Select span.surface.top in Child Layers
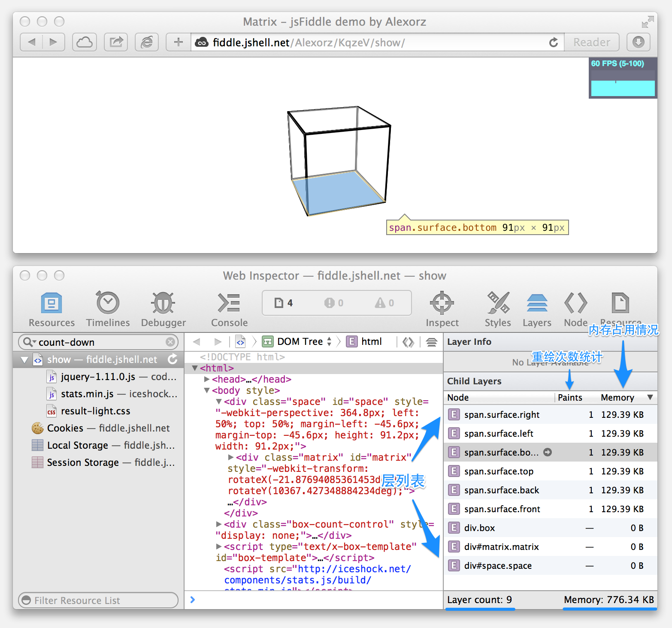 point(499,471)
